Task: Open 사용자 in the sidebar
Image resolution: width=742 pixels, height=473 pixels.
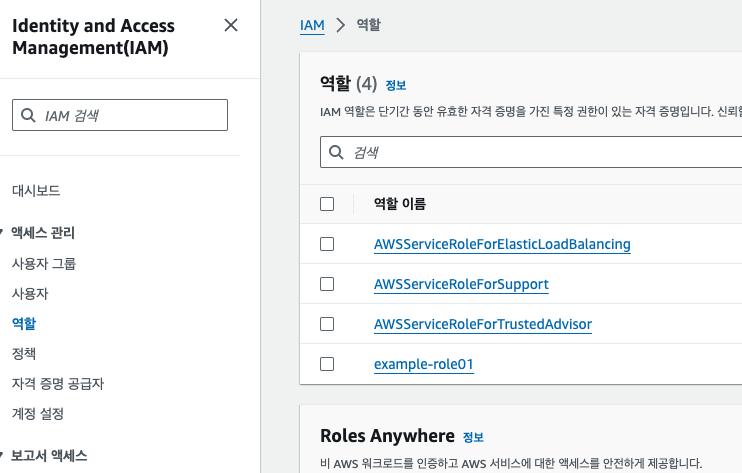Action: 30,294
